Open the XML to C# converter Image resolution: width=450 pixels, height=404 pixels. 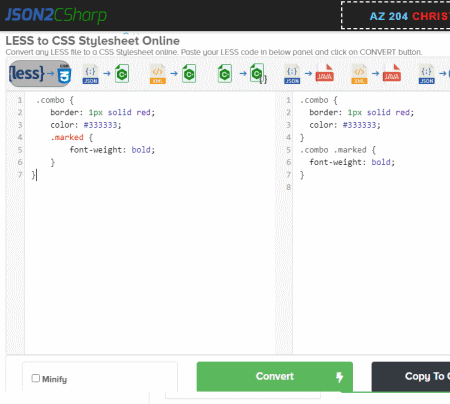173,74
